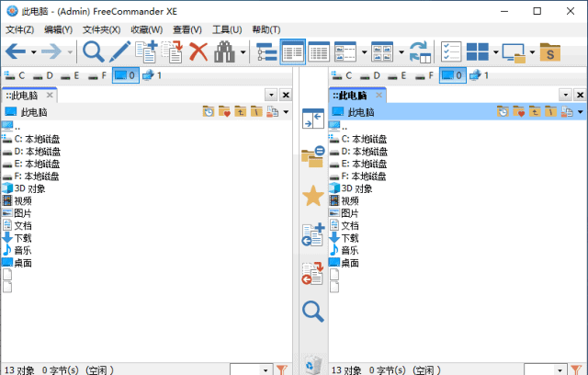Click the folder icon with letter S
The image size is (588, 375).
coord(550,51)
